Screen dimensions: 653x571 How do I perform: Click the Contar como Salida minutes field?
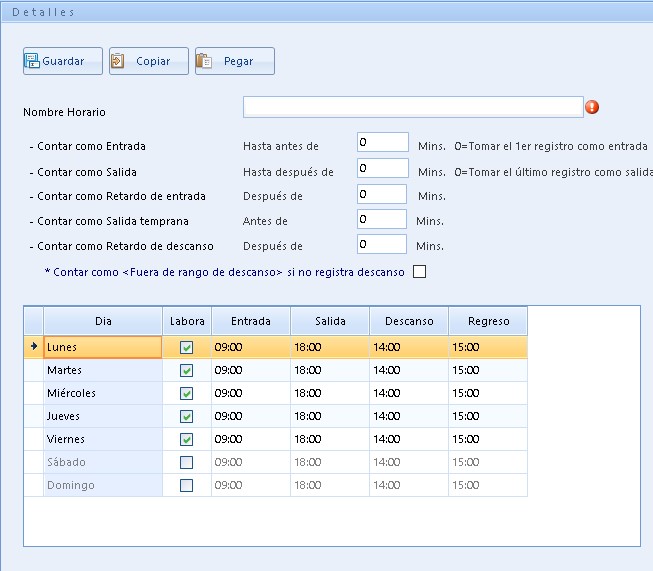click(383, 168)
